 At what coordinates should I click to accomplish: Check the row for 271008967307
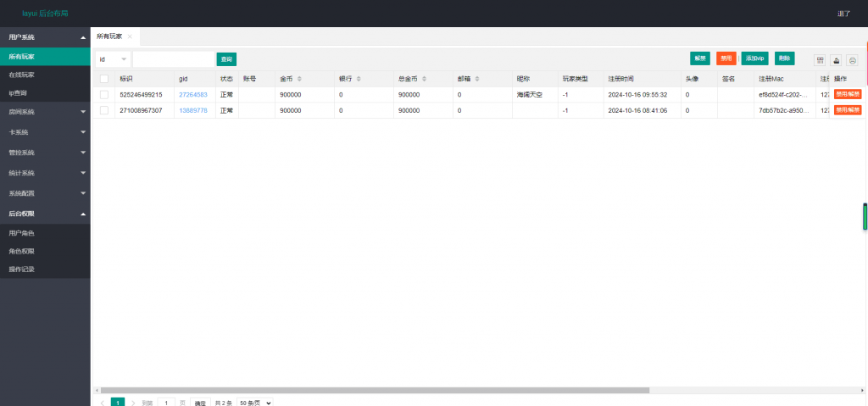click(104, 110)
